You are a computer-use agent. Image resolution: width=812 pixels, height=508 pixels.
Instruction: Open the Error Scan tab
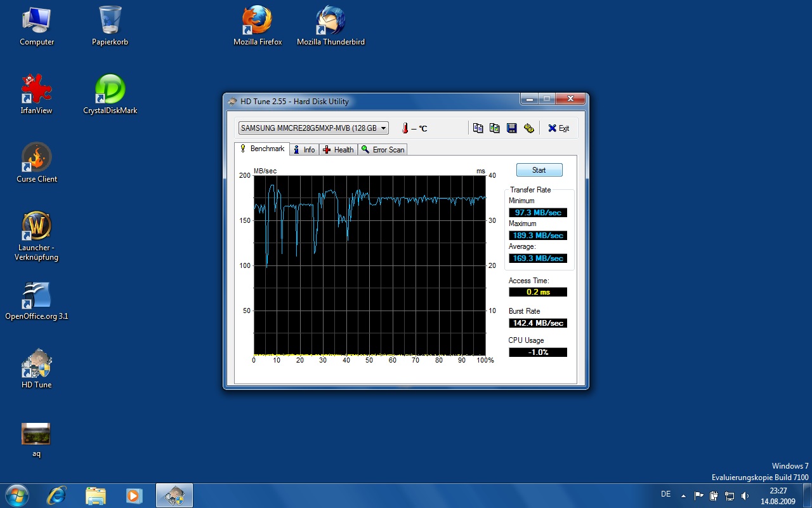(x=383, y=150)
